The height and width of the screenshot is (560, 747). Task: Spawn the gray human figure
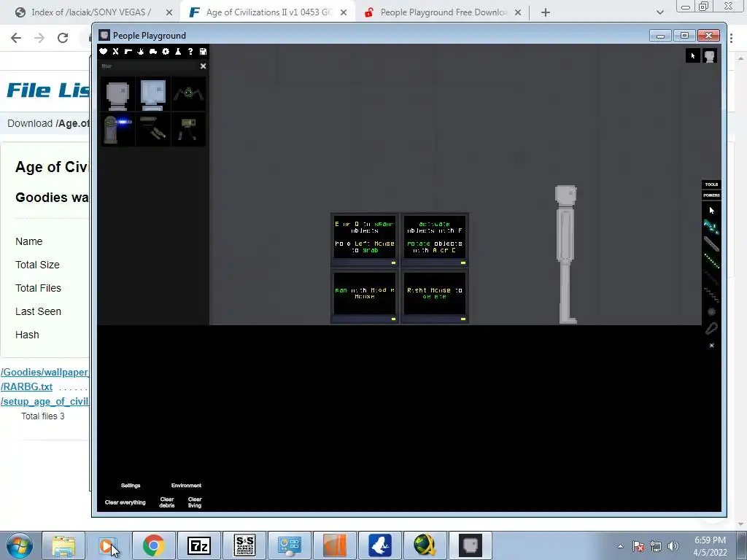117,94
